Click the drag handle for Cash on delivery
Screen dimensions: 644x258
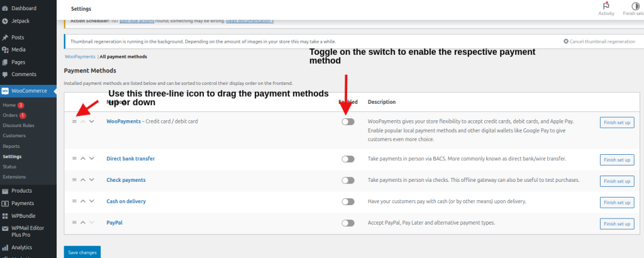74,201
